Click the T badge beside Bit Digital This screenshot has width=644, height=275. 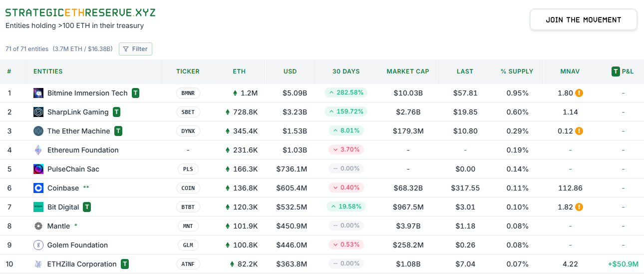(87, 207)
